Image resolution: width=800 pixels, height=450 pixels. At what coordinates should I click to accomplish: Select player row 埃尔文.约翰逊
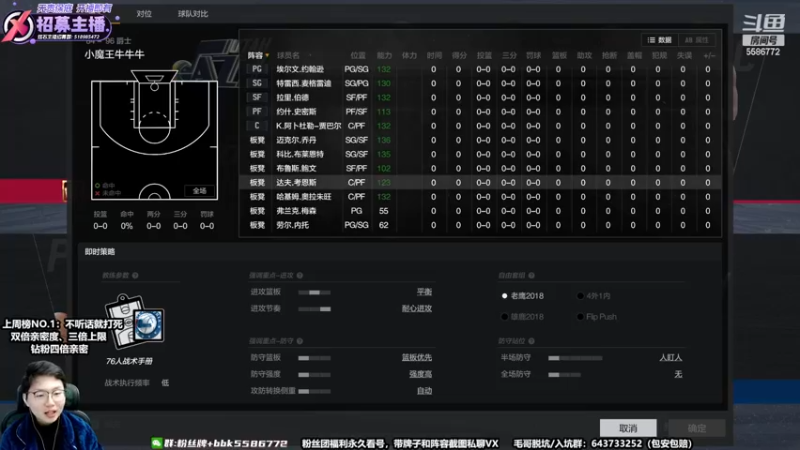click(480, 69)
